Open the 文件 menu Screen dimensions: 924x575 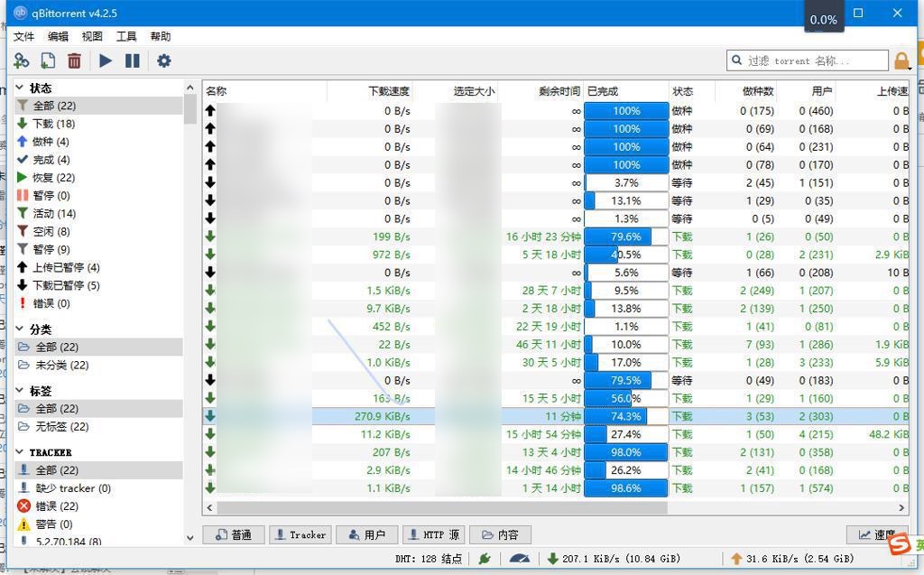[23, 37]
